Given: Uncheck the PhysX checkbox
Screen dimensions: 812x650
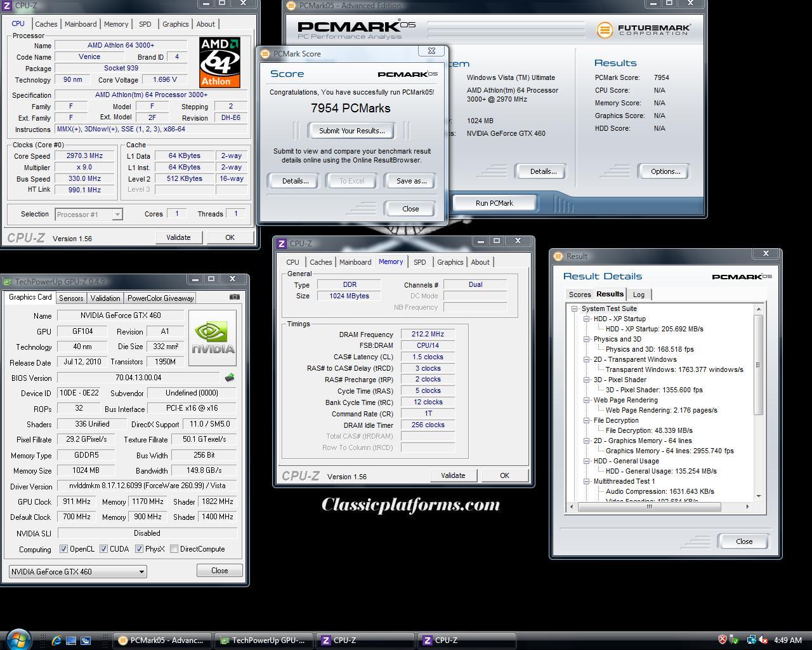Looking at the screenshot, I should [139, 549].
